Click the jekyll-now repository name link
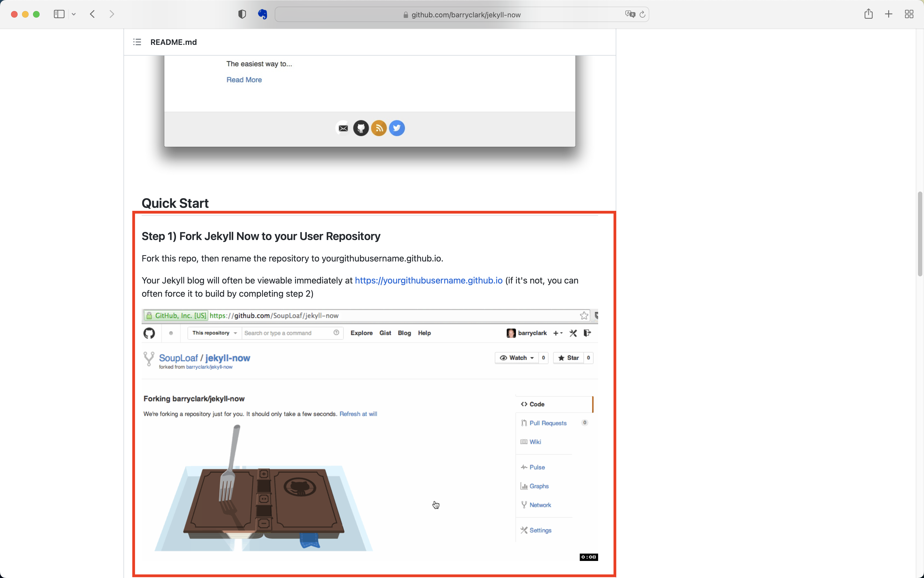The image size is (924, 578). tap(228, 358)
